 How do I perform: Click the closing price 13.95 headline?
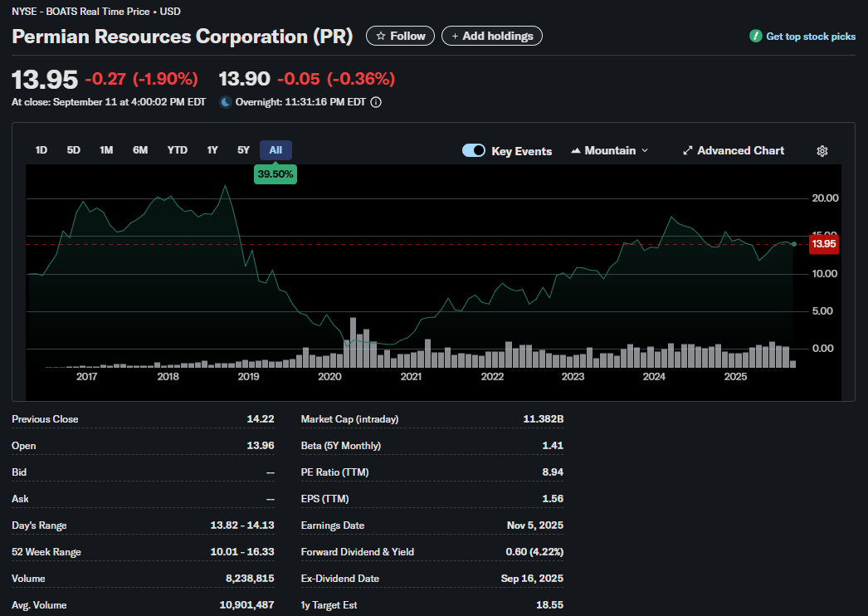click(x=45, y=80)
